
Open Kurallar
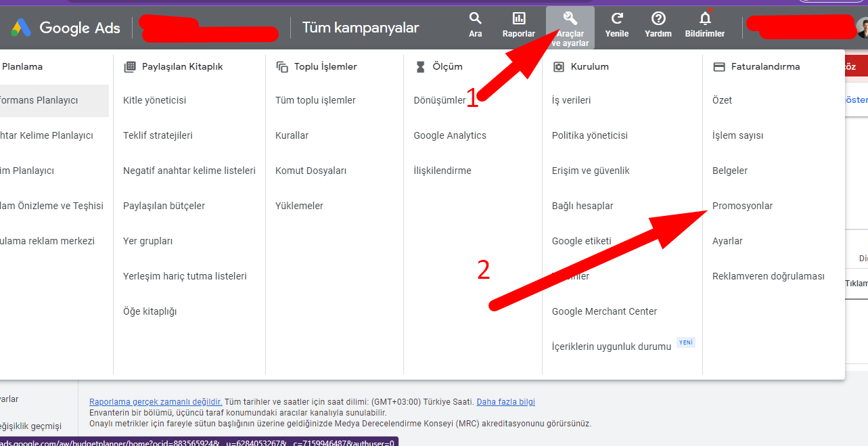coord(292,135)
